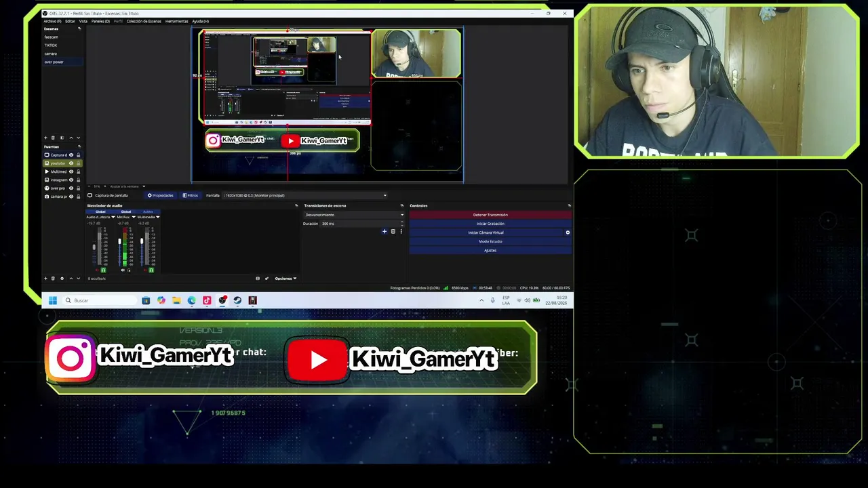The image size is (868, 488).
Task: Undock the Fuentes panel
Action: pyautogui.click(x=79, y=146)
